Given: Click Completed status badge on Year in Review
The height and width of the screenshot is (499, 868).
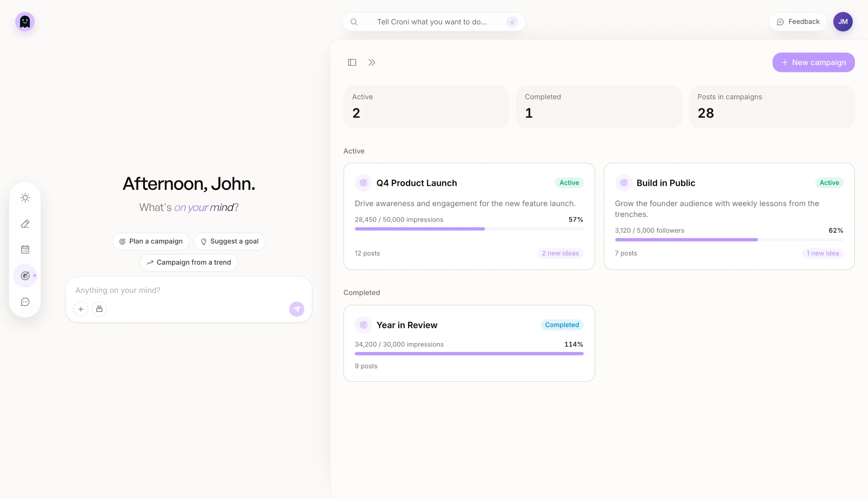Looking at the screenshot, I should 562,325.
